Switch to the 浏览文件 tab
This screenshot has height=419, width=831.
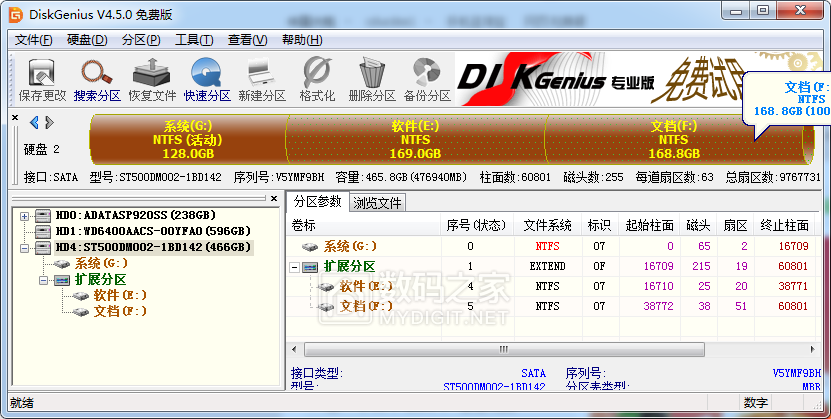378,202
